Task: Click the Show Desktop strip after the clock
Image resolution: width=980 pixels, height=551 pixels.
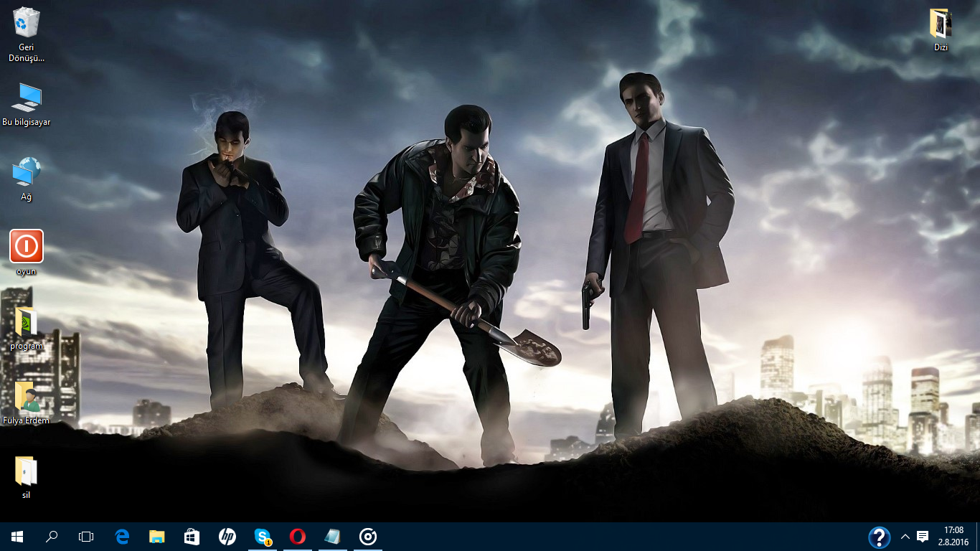Action: [x=978, y=537]
